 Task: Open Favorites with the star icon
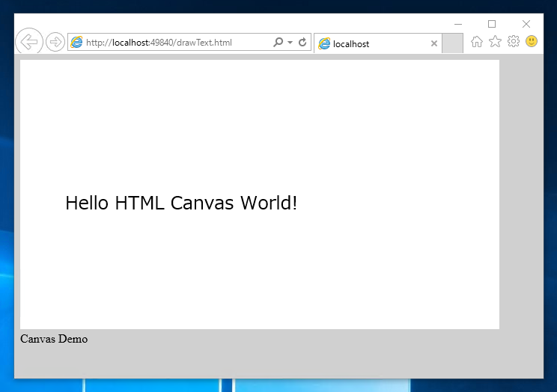[495, 42]
